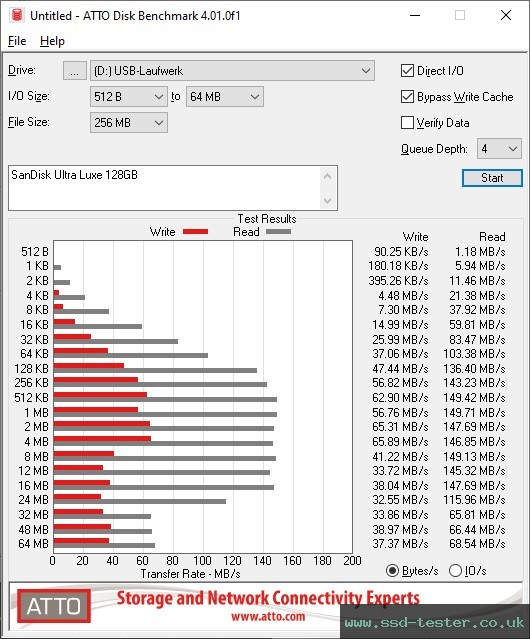Click the ATTO Disk Benchmark title bar icon
The height and width of the screenshot is (639, 530).
coord(17,15)
